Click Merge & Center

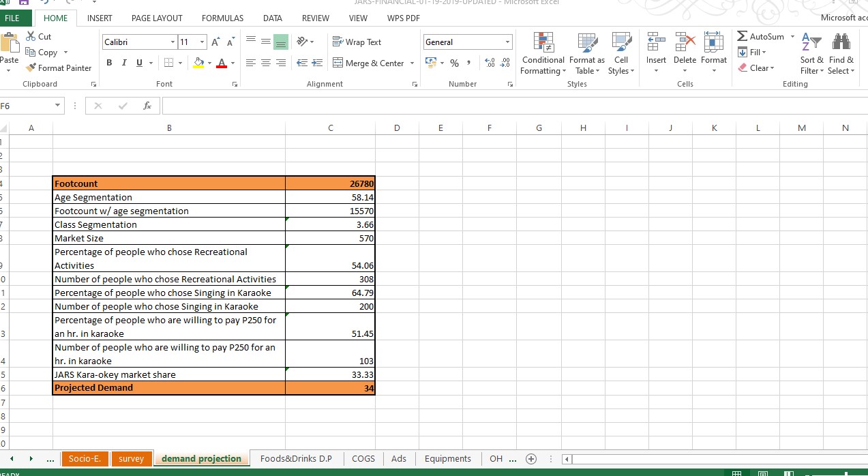(369, 63)
